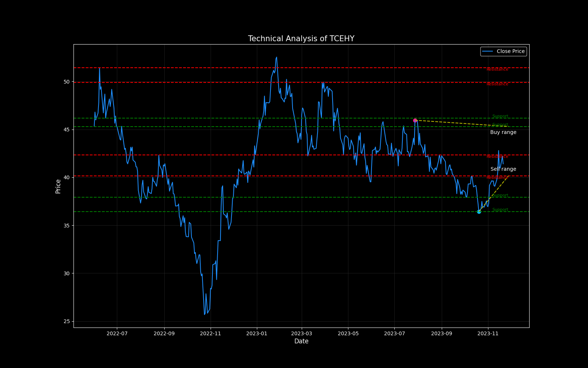Click the 'Resistance' label on the highest red line

pyautogui.click(x=497, y=70)
